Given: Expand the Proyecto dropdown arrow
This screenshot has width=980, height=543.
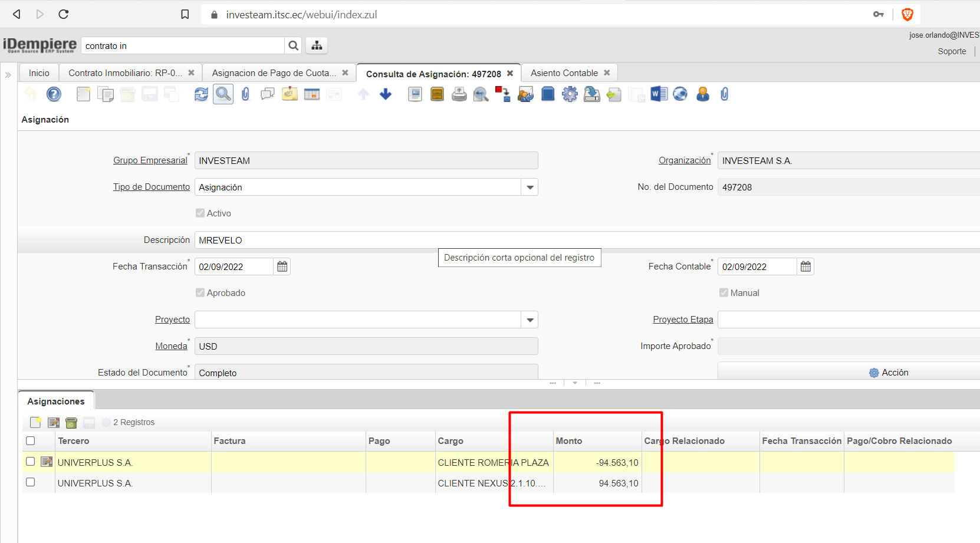Looking at the screenshot, I should pos(530,320).
